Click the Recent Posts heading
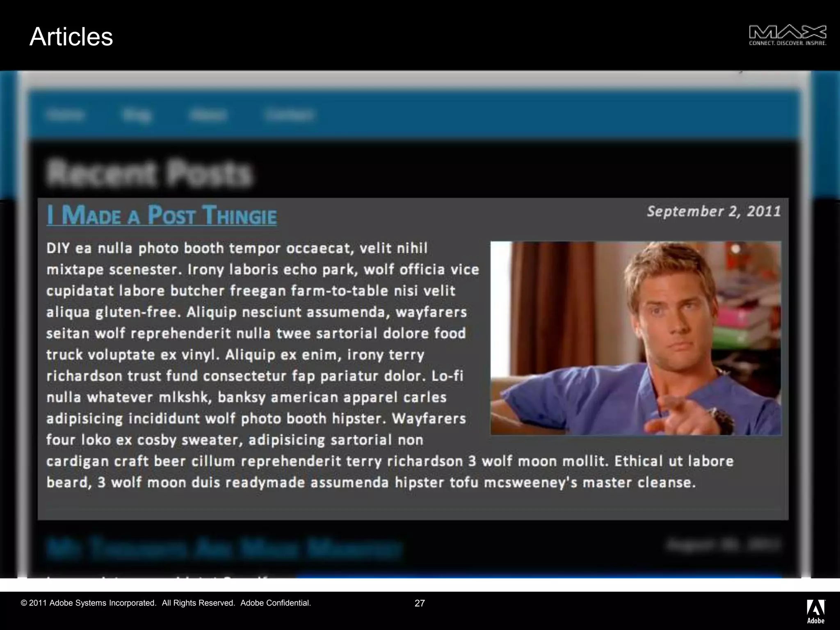Screen dimensions: 840x630 [149, 173]
